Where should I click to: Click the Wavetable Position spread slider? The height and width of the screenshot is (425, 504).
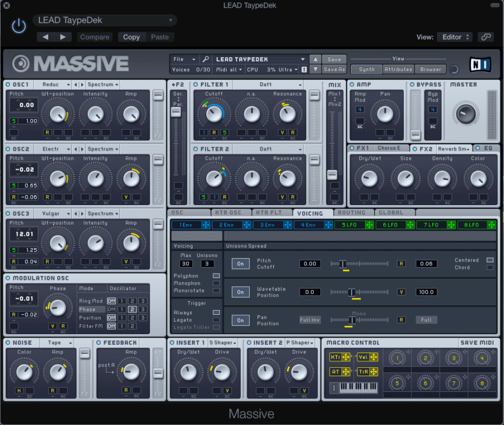(x=359, y=292)
